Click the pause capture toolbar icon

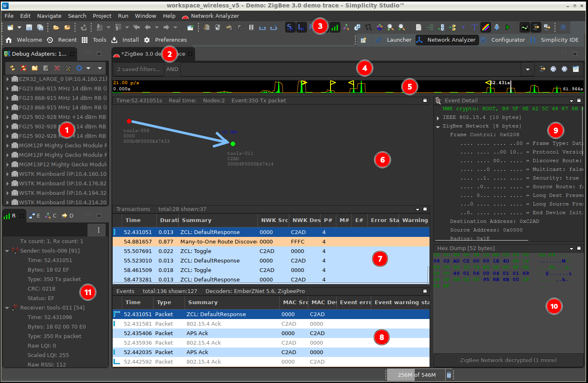point(251,27)
